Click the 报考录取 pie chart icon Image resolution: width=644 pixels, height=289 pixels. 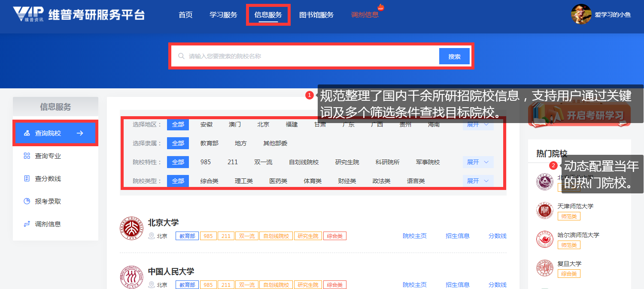(x=27, y=202)
